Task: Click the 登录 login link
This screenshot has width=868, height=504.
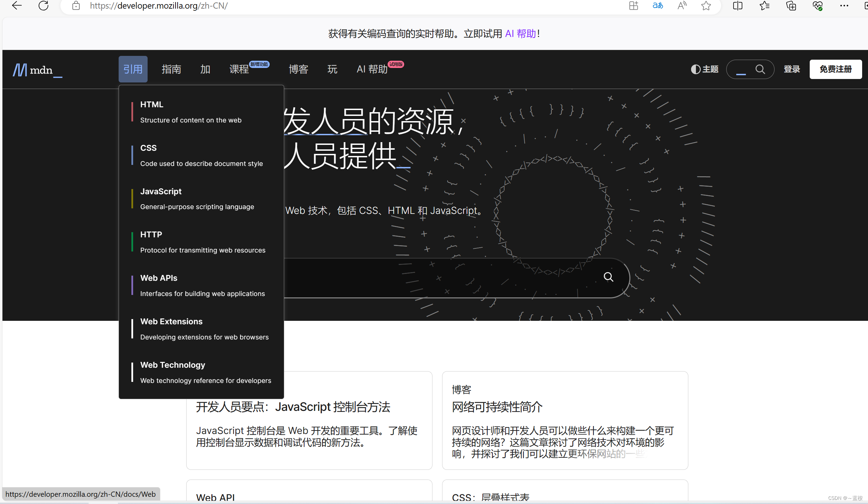Action: pos(791,69)
